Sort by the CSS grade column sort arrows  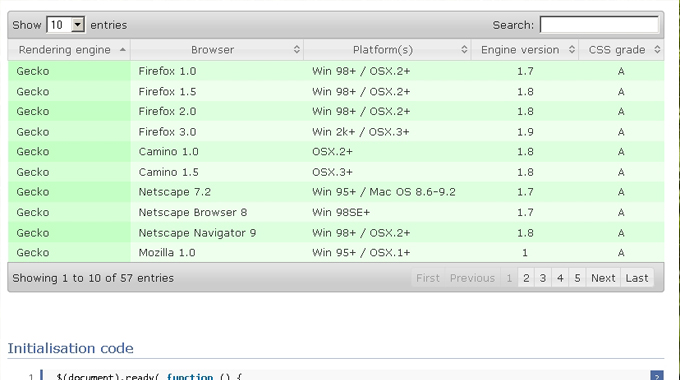[x=657, y=50]
